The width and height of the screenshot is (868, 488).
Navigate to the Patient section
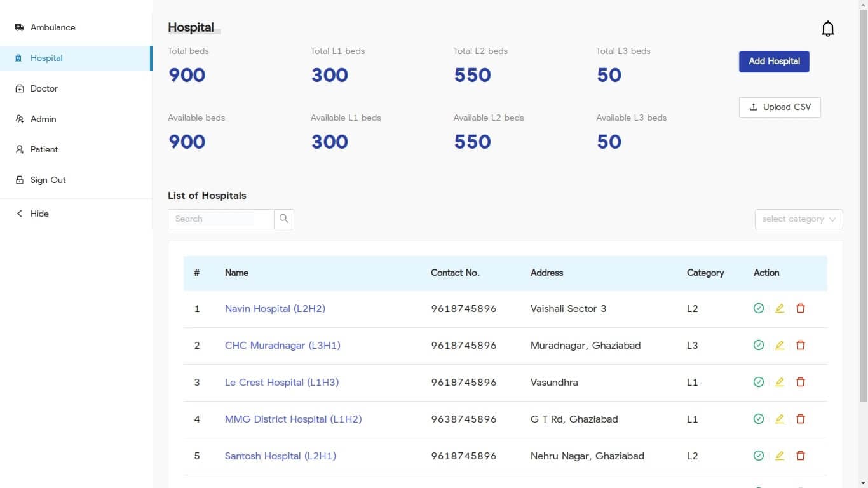click(76, 149)
